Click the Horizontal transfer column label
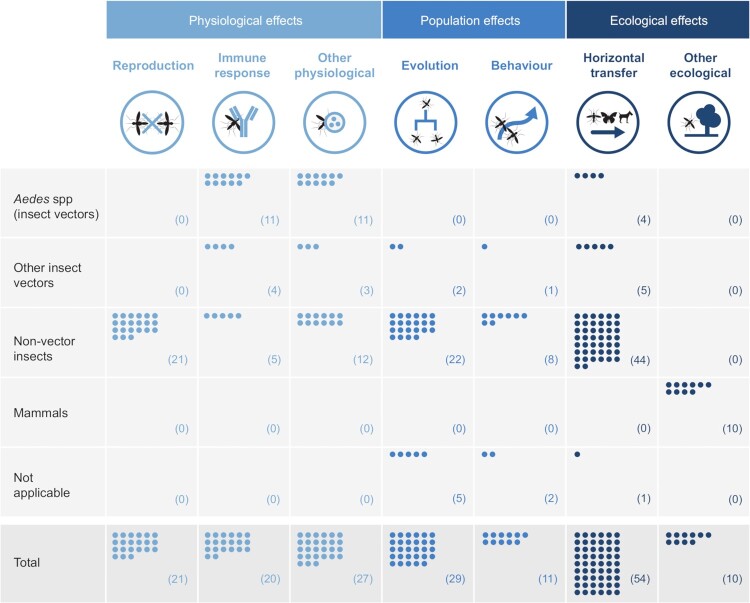This screenshot has height=603, width=750. (x=614, y=65)
